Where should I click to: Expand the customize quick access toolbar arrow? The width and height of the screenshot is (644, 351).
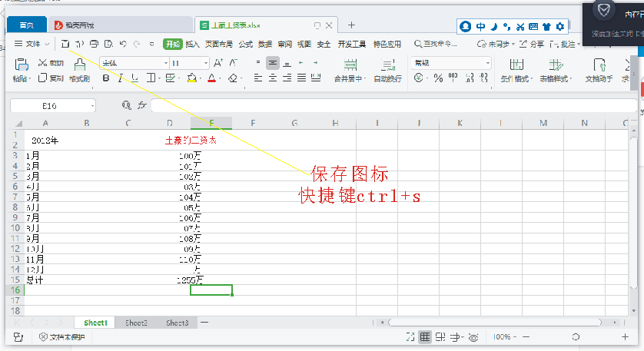tap(151, 44)
